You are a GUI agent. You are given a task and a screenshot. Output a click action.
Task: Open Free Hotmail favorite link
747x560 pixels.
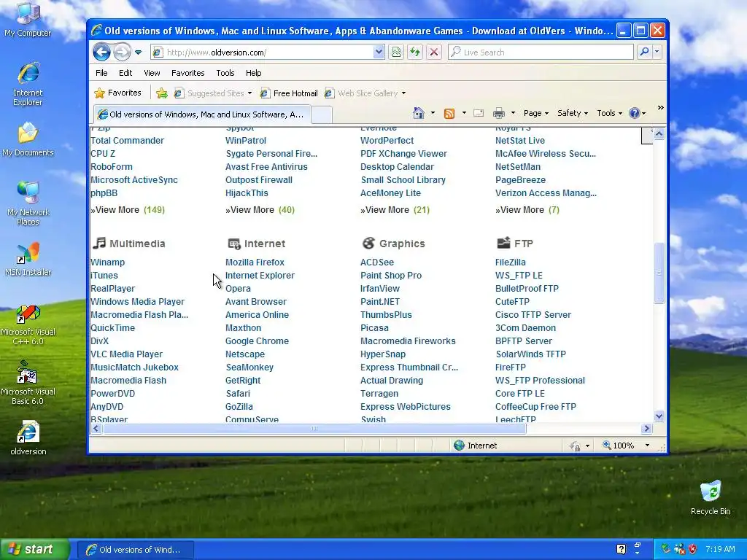(289, 93)
